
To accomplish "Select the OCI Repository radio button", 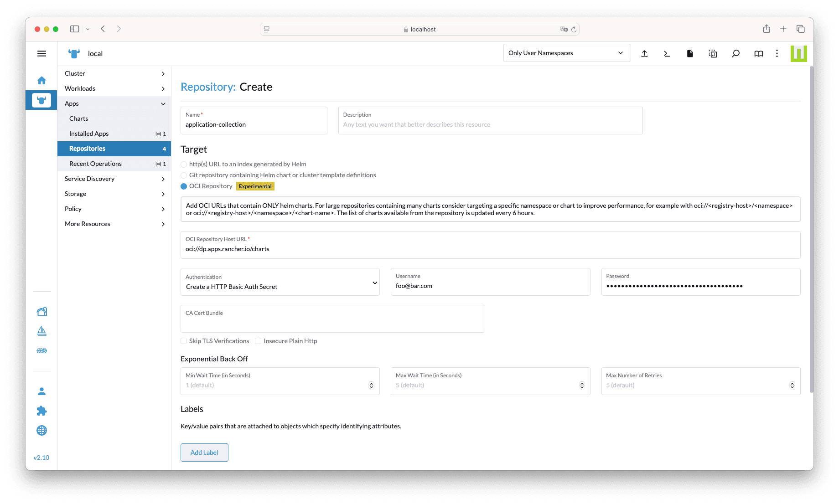I will point(184,186).
